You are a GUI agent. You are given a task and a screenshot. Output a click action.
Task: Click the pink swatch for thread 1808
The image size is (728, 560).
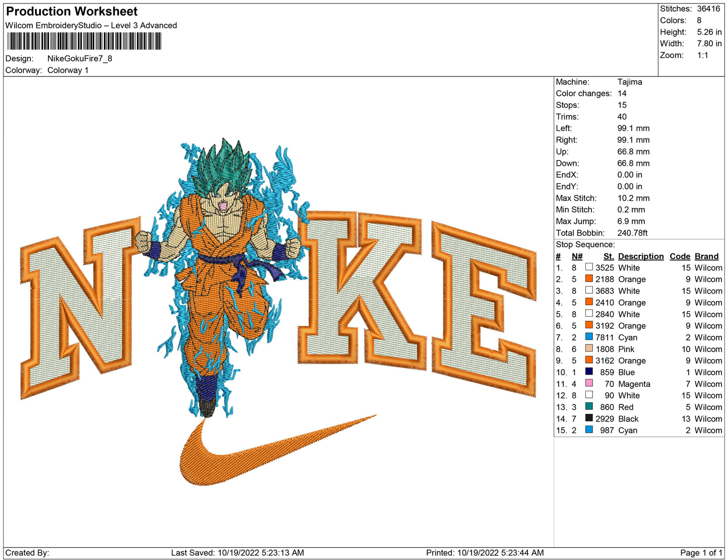[x=589, y=348]
